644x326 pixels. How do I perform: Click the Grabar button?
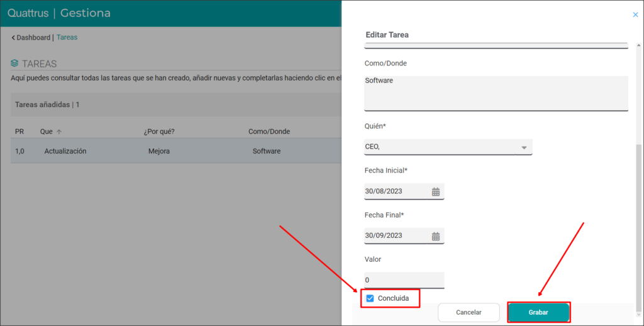[538, 312]
